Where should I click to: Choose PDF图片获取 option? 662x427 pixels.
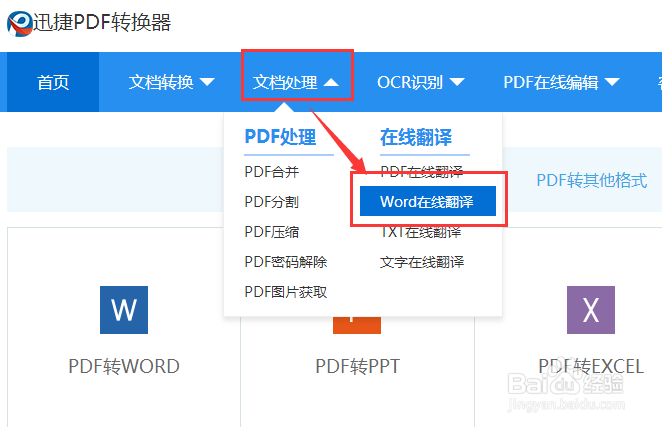(286, 291)
